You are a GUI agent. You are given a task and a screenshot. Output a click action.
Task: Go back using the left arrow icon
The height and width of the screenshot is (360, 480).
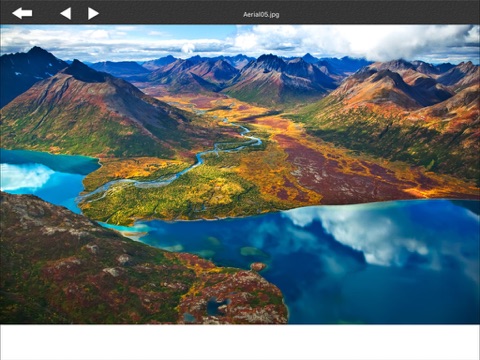pyautogui.click(x=22, y=13)
